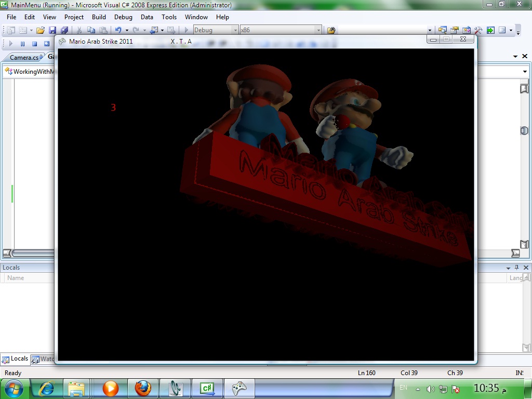Click the New Project toolbar icon
The height and width of the screenshot is (399, 532).
click(x=11, y=30)
